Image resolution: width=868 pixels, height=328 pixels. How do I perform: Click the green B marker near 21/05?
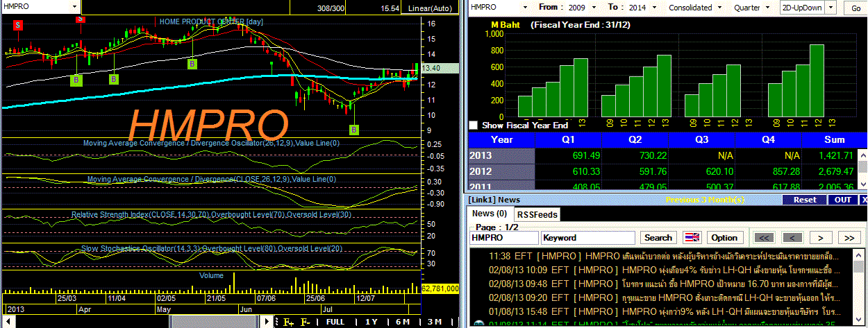point(192,64)
